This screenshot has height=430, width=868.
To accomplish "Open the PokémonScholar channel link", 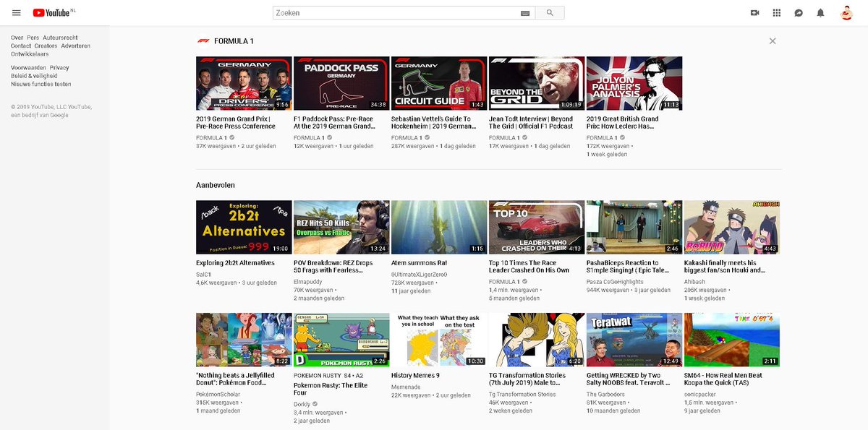I will click(x=218, y=395).
